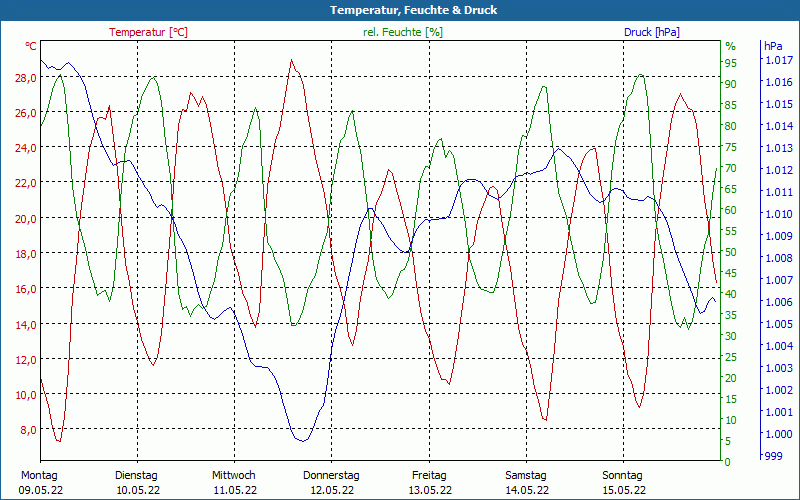800x500 pixels.
Task: Click the 8,0 tick on the temperature axis
Action: tap(28, 430)
